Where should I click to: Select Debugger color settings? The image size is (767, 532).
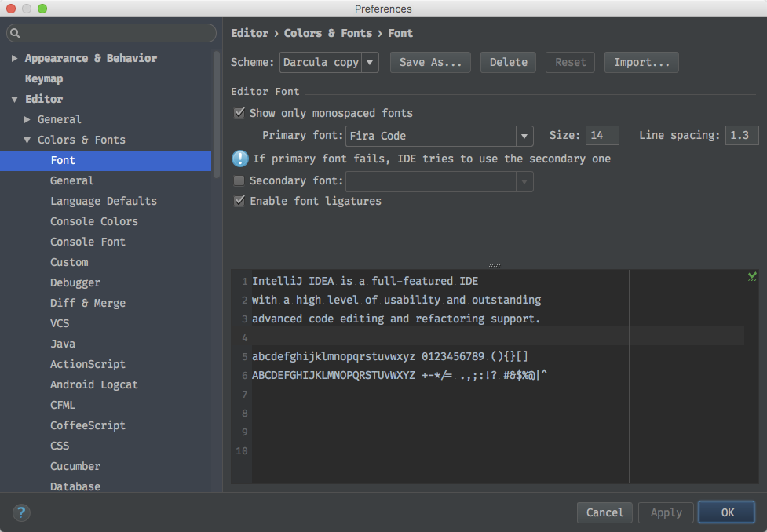75,282
